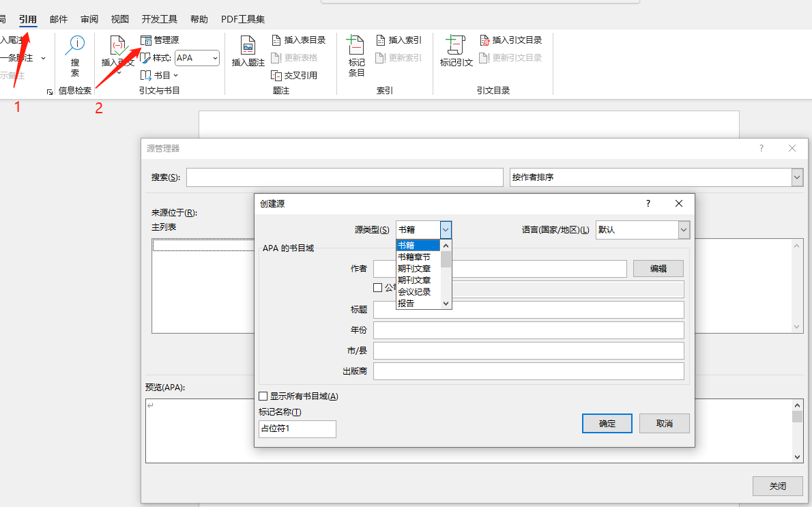This screenshot has height=507, width=812.
Task: Toggle the Show All Bibliography Fields (显示所有书目域) checkbox
Action: [263, 396]
